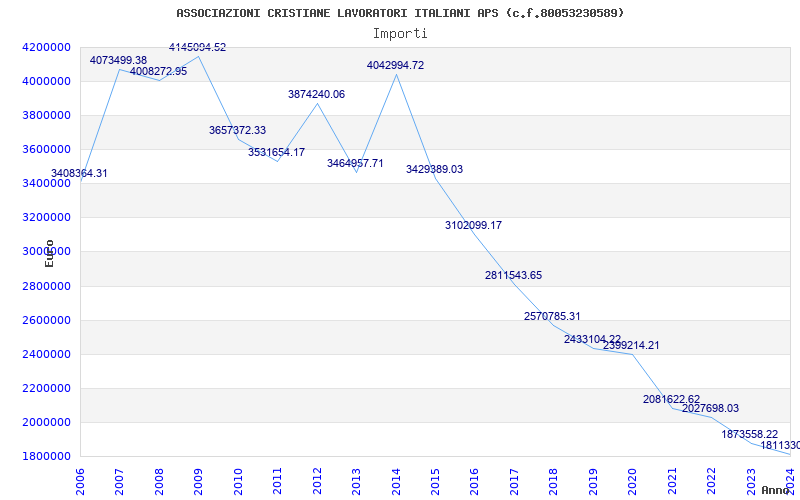Click the x-axis year 2018
The width and height of the screenshot is (800, 500).
[x=554, y=482]
